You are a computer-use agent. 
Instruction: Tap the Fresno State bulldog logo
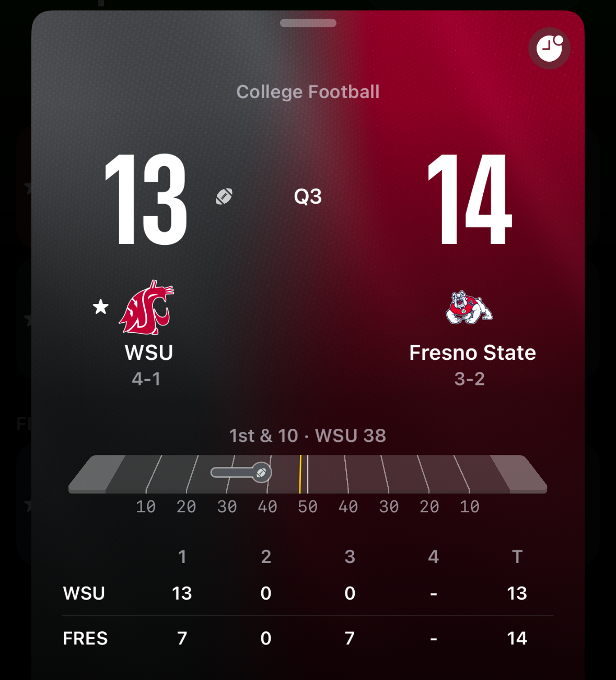469,307
